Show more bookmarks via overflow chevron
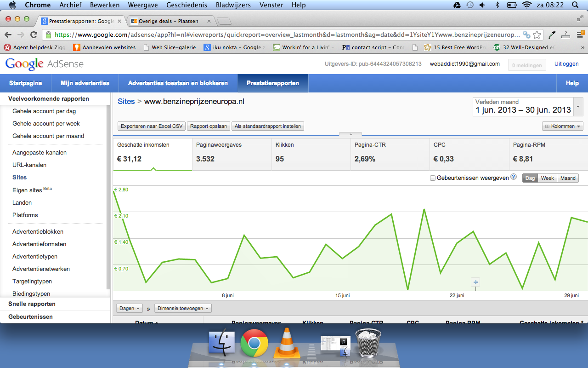 pos(582,47)
